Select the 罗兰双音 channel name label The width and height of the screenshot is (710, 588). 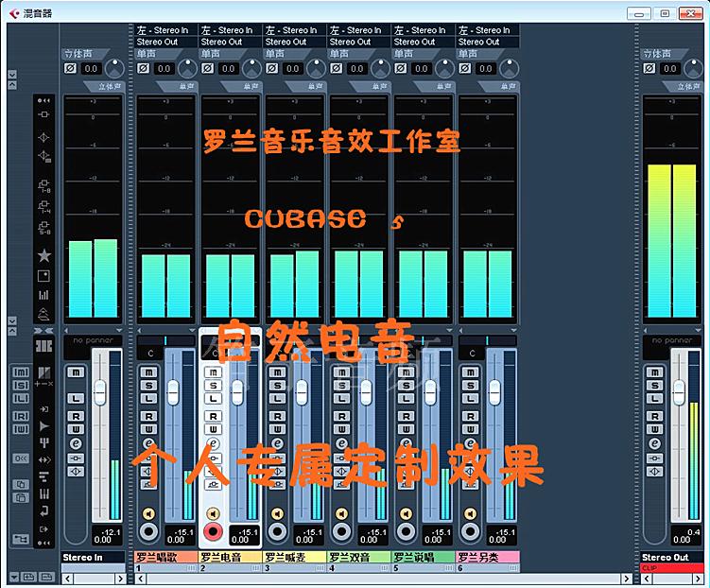(359, 557)
